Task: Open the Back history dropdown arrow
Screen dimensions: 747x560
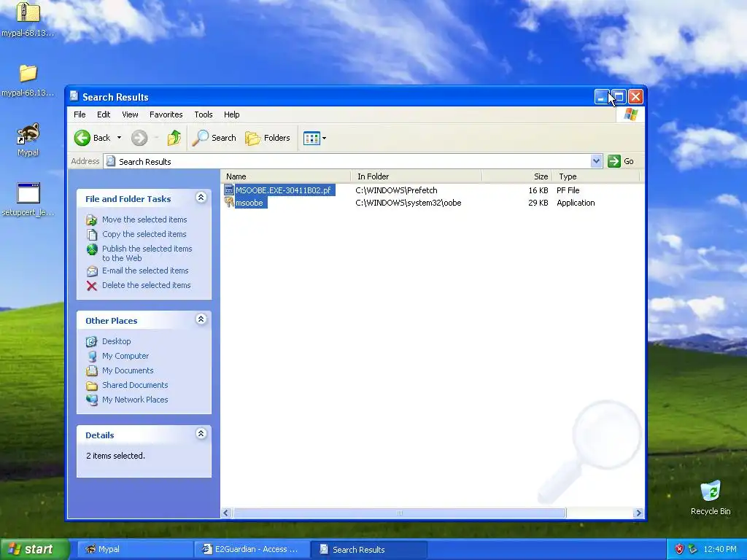Action: 119,138
